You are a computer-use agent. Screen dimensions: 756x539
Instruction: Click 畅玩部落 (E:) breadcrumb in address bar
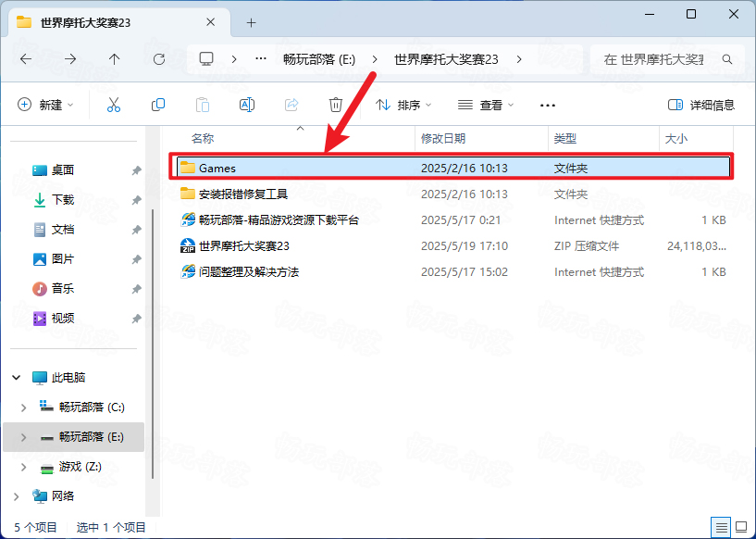[319, 59]
